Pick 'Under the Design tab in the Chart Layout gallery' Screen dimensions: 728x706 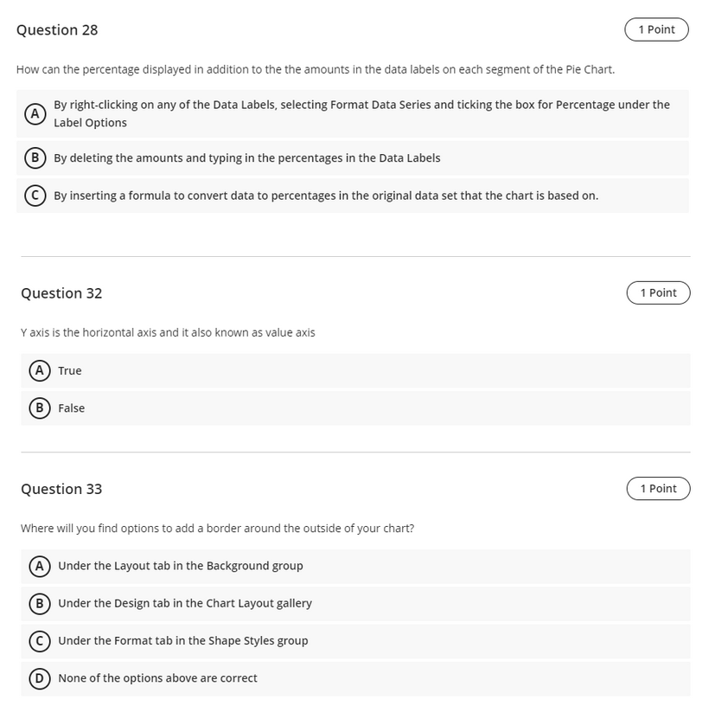click(x=185, y=603)
